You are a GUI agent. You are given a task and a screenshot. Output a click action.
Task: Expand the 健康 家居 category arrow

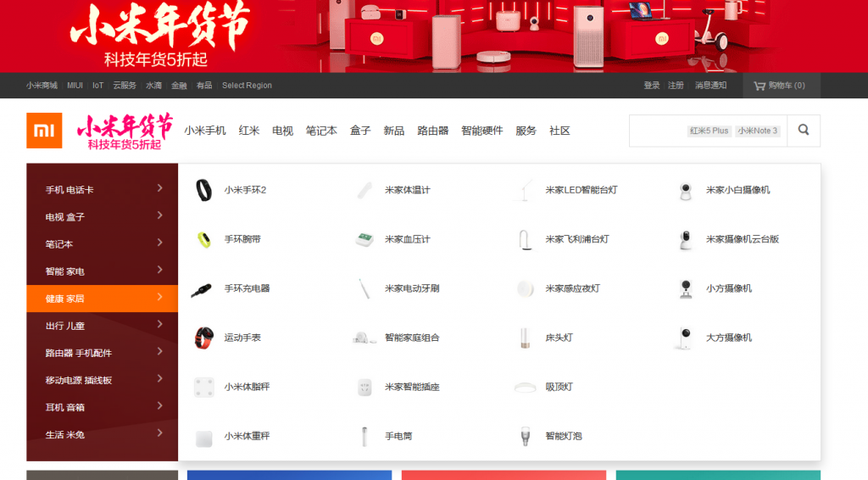click(159, 297)
